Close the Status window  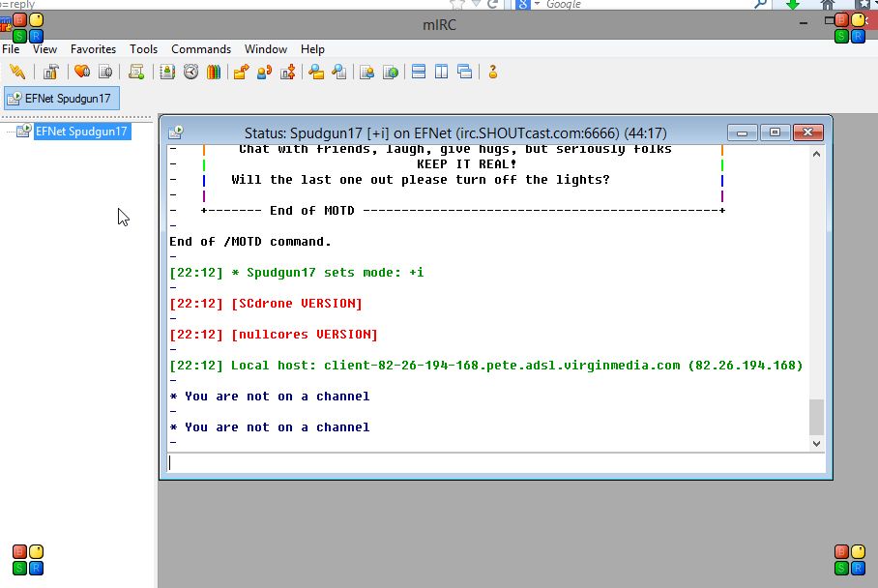point(808,132)
